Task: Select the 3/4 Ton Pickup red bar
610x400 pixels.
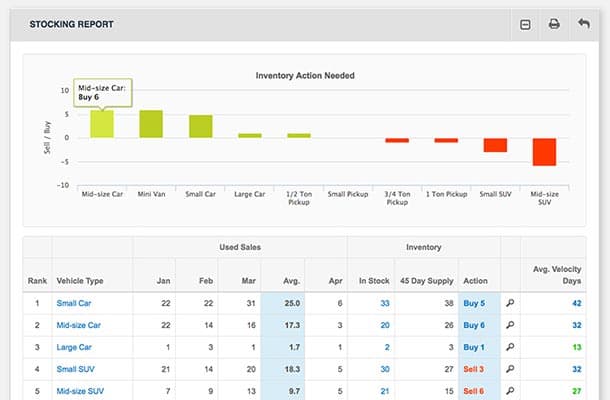Action: 397,140
